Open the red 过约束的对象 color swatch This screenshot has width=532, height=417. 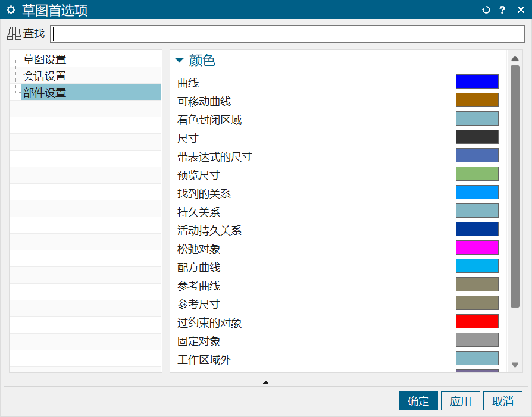pos(477,321)
